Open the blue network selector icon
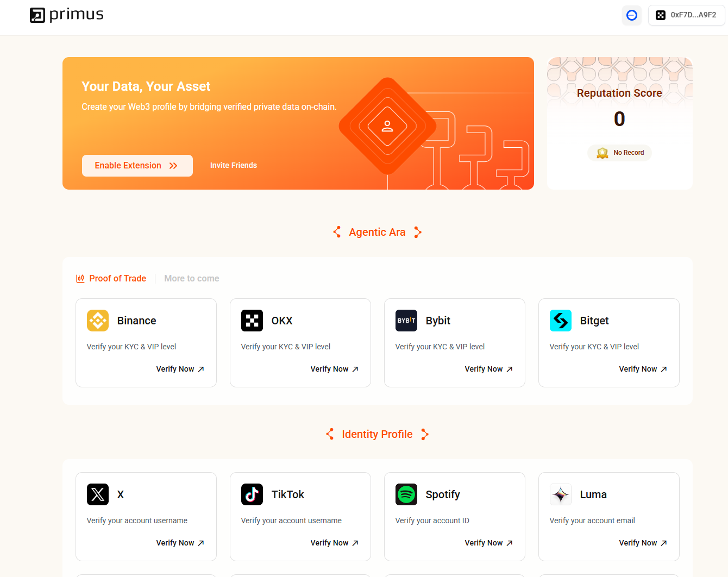Screen dimensions: 728x577 [x=632, y=15]
